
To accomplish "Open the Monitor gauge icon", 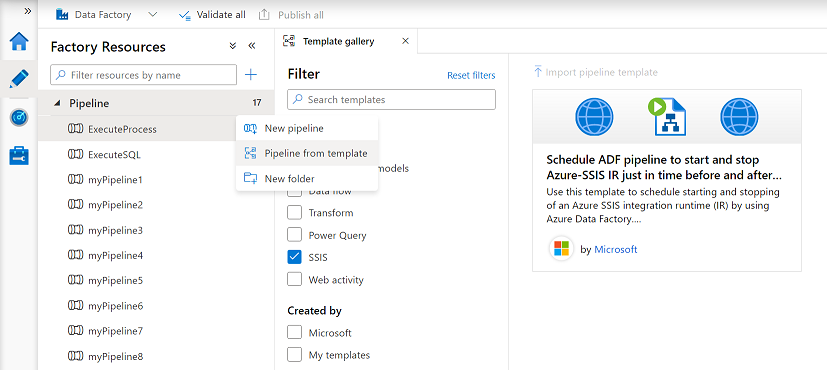I will pos(19,118).
